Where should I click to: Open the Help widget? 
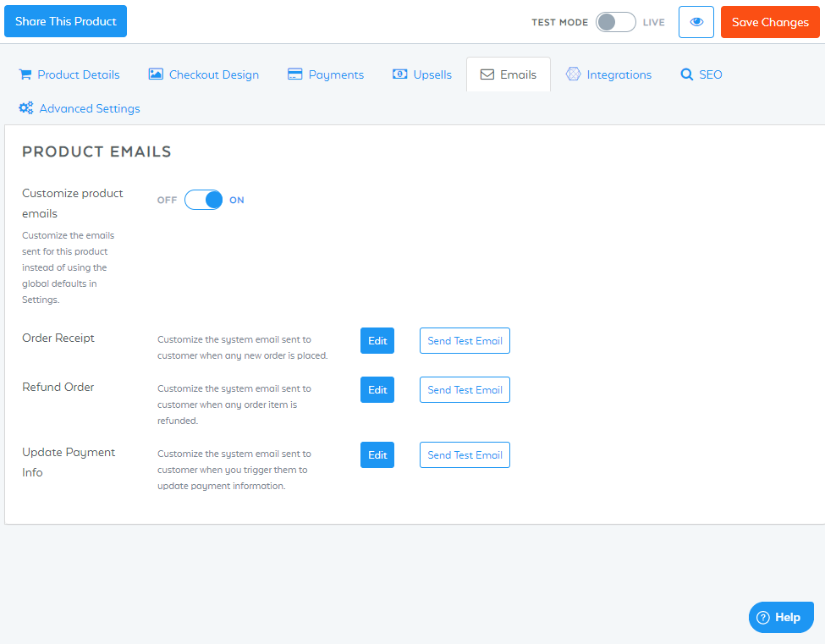point(781,618)
